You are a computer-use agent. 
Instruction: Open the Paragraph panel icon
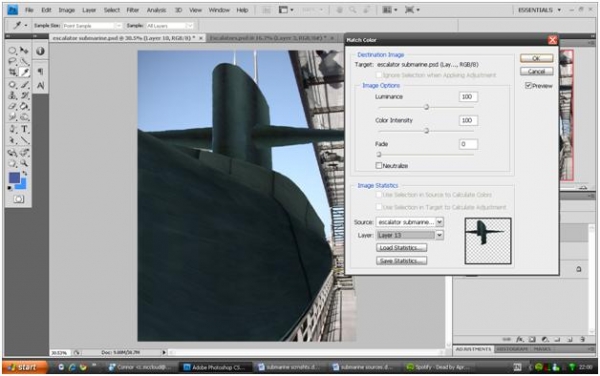pos(40,72)
